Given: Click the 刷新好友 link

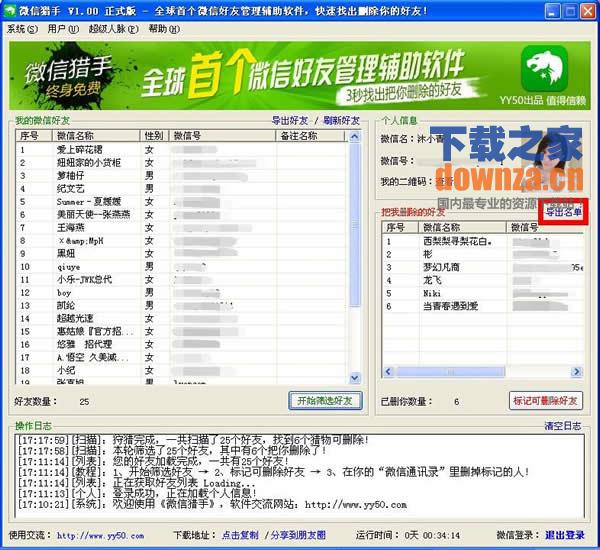Looking at the screenshot, I should click(341, 121).
